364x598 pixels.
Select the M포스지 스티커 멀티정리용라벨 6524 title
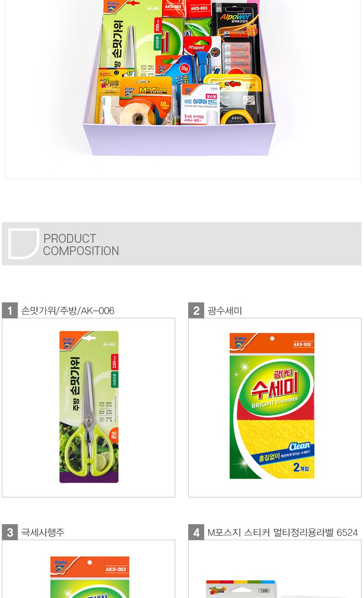point(282,532)
